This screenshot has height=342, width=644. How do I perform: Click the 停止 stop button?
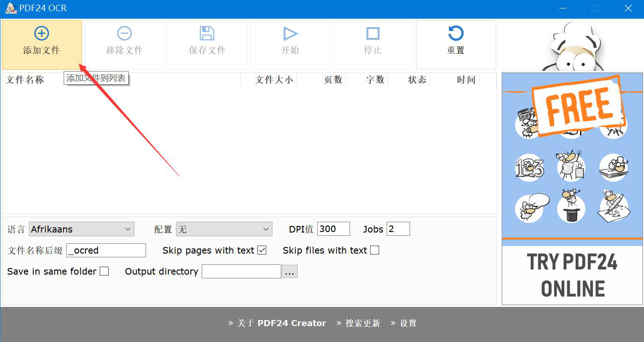[x=373, y=44]
